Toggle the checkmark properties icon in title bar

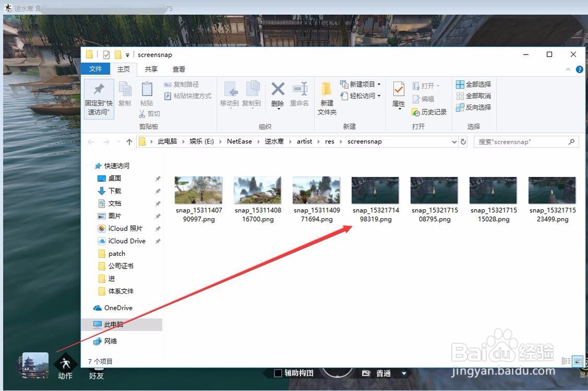pos(106,55)
